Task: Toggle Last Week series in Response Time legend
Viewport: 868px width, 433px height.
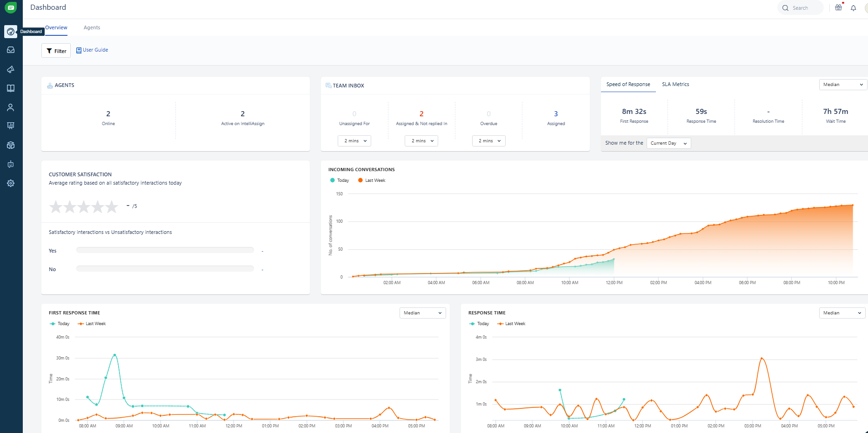Action: click(x=511, y=324)
